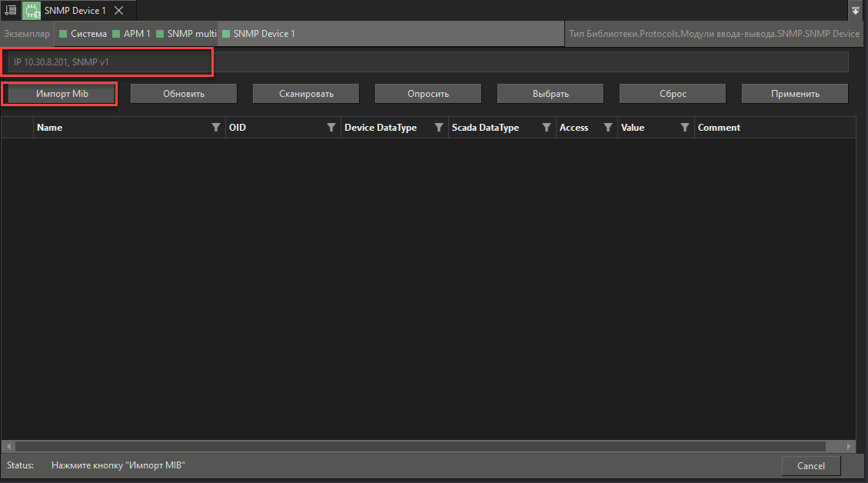Open the Scada DataType filter dropdown

coord(547,127)
